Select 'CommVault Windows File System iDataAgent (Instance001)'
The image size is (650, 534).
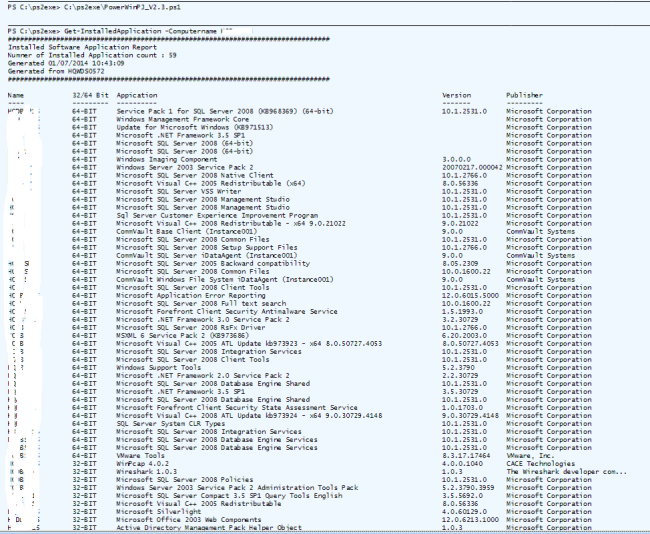[x=225, y=279]
